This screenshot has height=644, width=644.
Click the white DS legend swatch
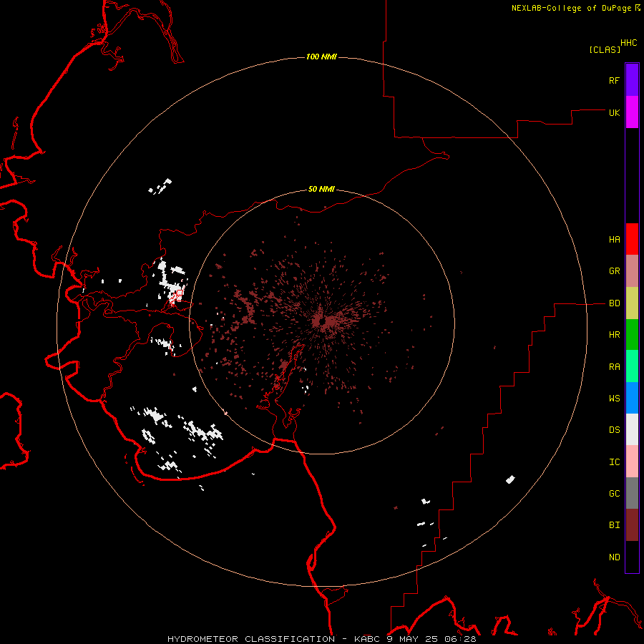(x=632, y=429)
